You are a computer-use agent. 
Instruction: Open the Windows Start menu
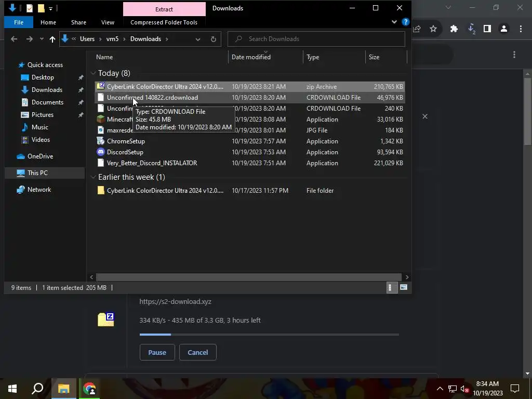(x=12, y=389)
